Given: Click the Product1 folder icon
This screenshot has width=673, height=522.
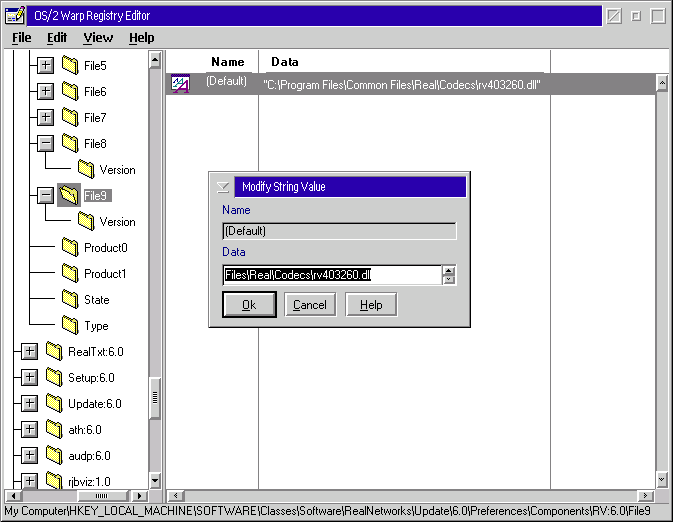Looking at the screenshot, I should pos(70,274).
